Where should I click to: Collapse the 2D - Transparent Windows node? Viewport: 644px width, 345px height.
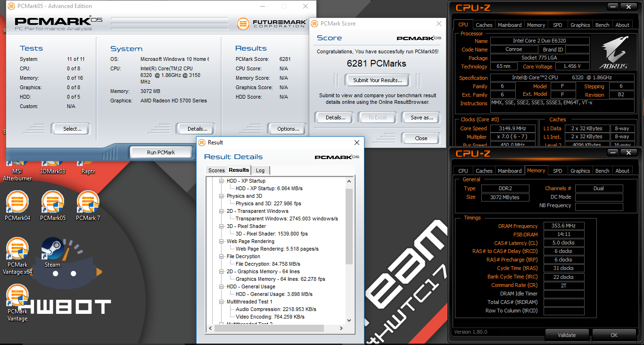[x=222, y=211]
